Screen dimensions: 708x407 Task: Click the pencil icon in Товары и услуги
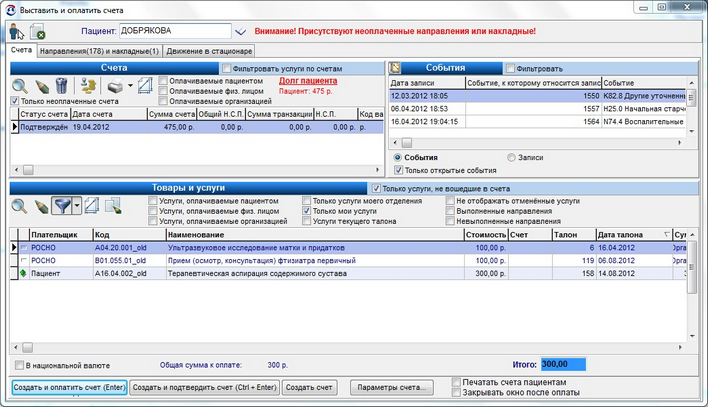41,207
